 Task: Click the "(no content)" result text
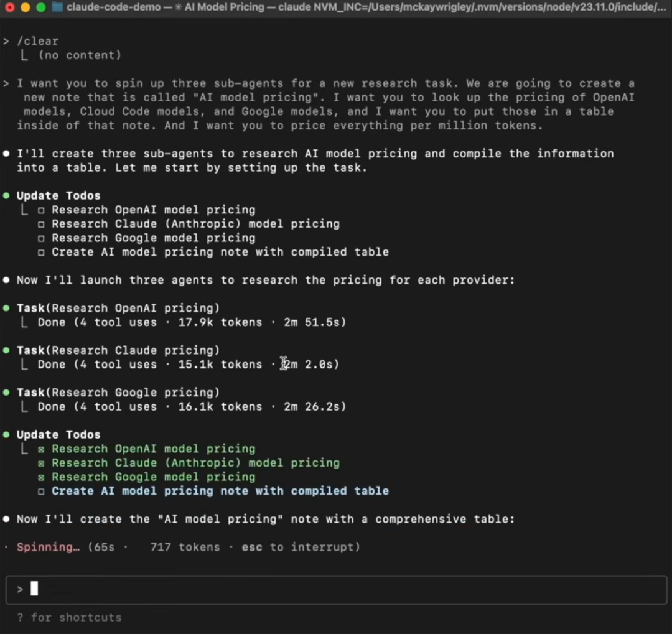(x=80, y=55)
